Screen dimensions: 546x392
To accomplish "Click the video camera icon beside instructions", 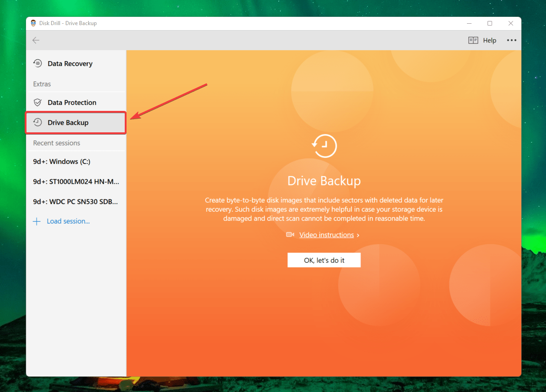I will 290,235.
